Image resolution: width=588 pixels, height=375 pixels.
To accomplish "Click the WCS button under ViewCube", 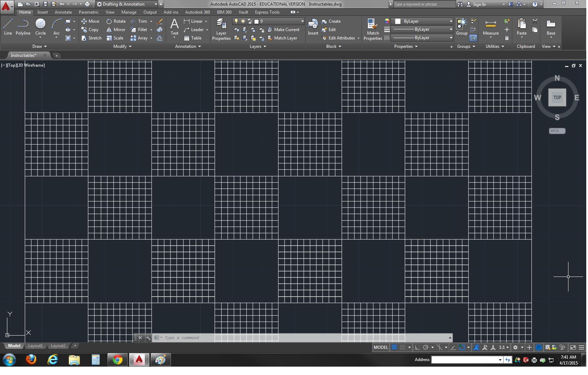I will (557, 131).
